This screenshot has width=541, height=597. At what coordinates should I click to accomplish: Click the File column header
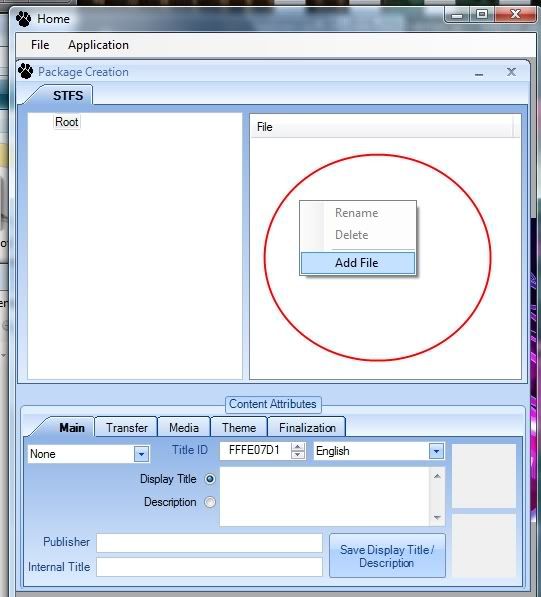click(382, 127)
